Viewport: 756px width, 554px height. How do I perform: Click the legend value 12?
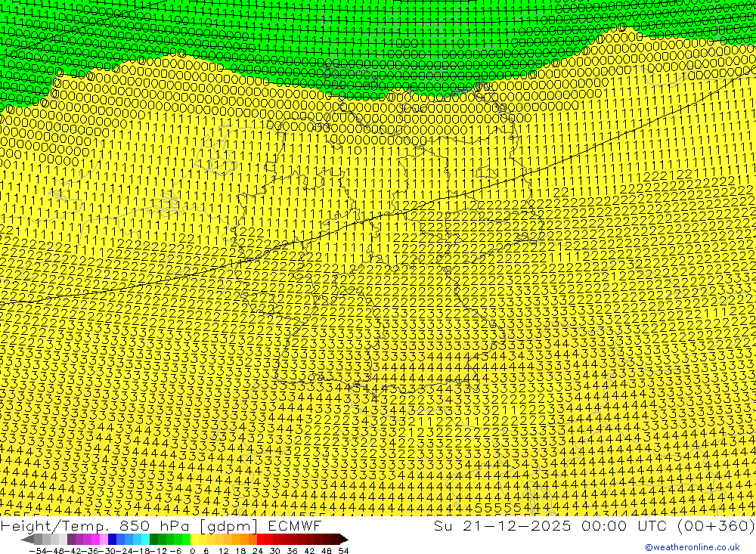[224, 551]
